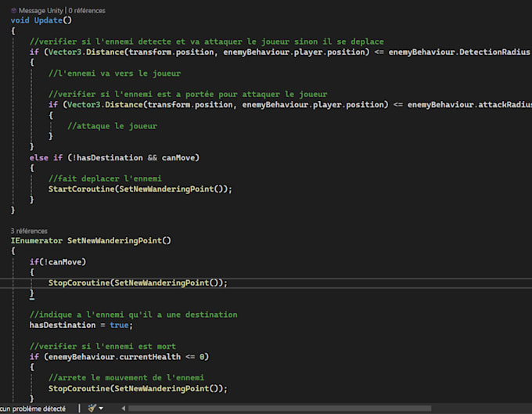This screenshot has width=532, height=414.
Task: Click the 'StartCoroutine(SetNewWanderingPoint());' line
Action: [140, 189]
